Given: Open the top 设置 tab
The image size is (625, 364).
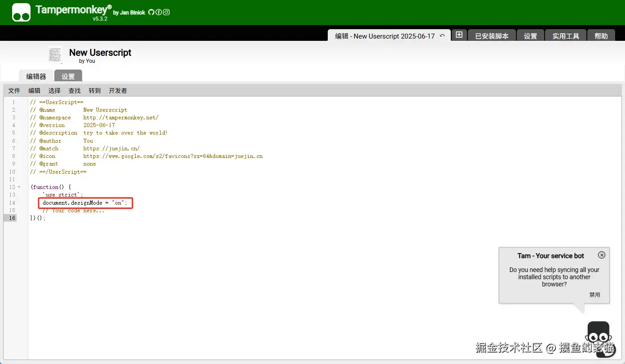Looking at the screenshot, I should tap(530, 36).
